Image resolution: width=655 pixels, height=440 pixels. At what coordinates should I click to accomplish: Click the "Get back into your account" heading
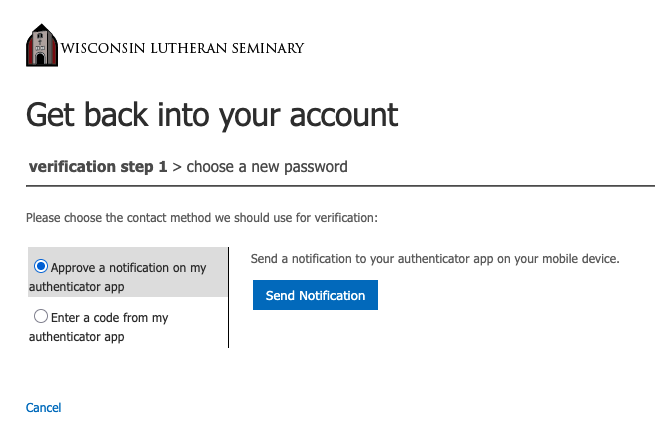(x=212, y=114)
